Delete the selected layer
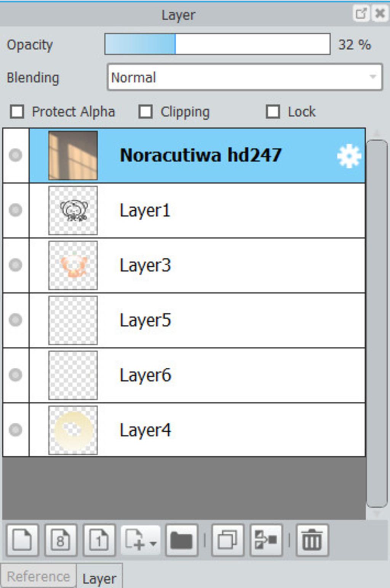 pos(312,540)
